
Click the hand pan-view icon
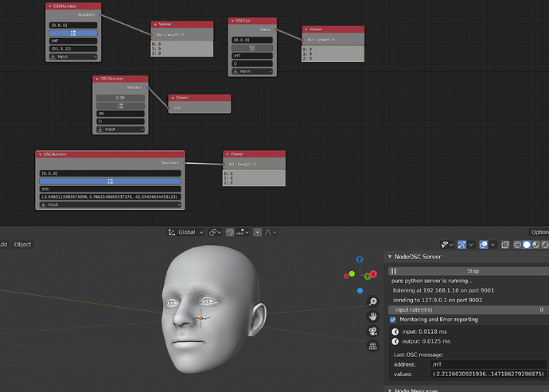(x=373, y=316)
